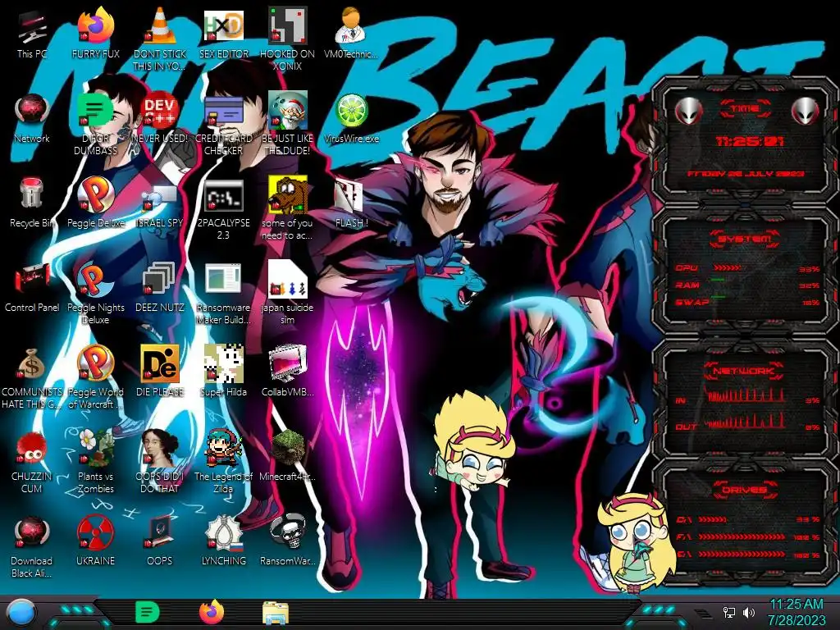Launch VirusWire.exe lime icon

(x=351, y=118)
